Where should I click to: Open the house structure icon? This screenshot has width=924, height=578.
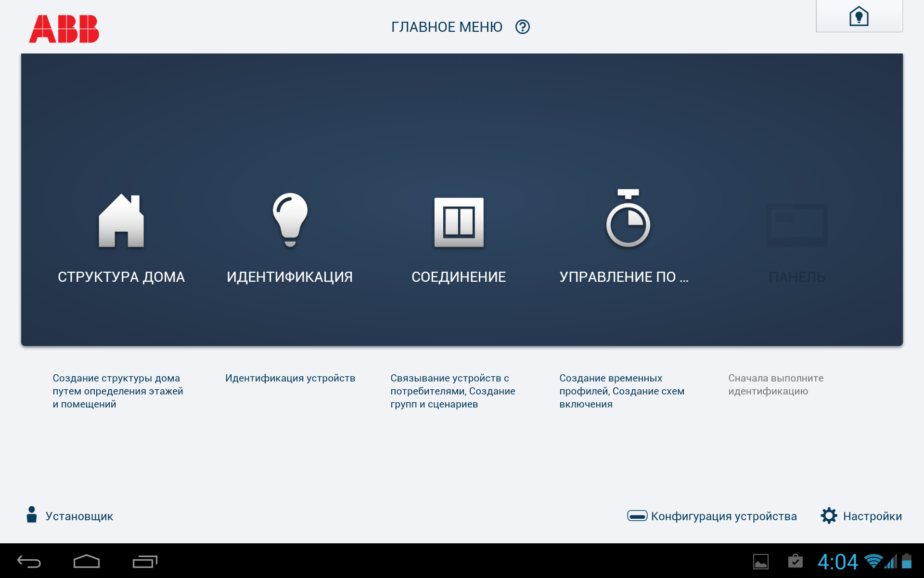tap(121, 221)
